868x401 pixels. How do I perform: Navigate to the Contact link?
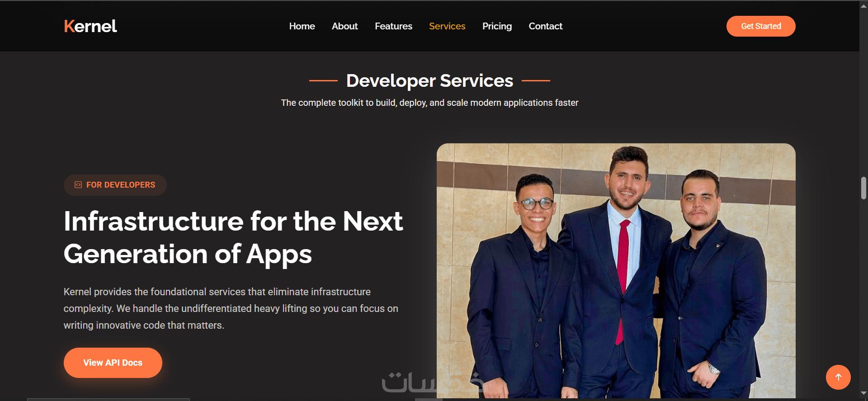546,26
